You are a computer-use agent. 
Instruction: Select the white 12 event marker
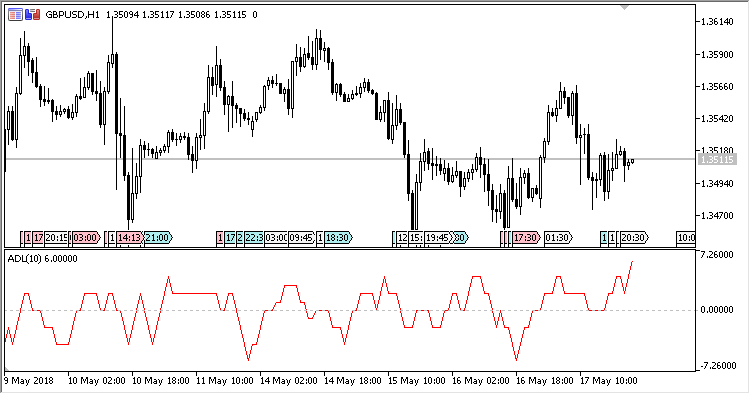(x=402, y=238)
